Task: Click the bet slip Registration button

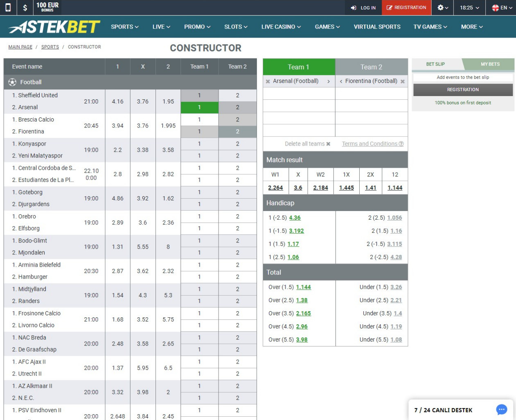Action: click(x=463, y=90)
